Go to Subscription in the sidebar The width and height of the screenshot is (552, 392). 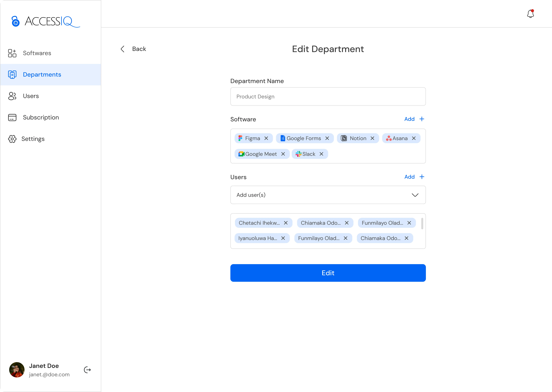pos(41,118)
